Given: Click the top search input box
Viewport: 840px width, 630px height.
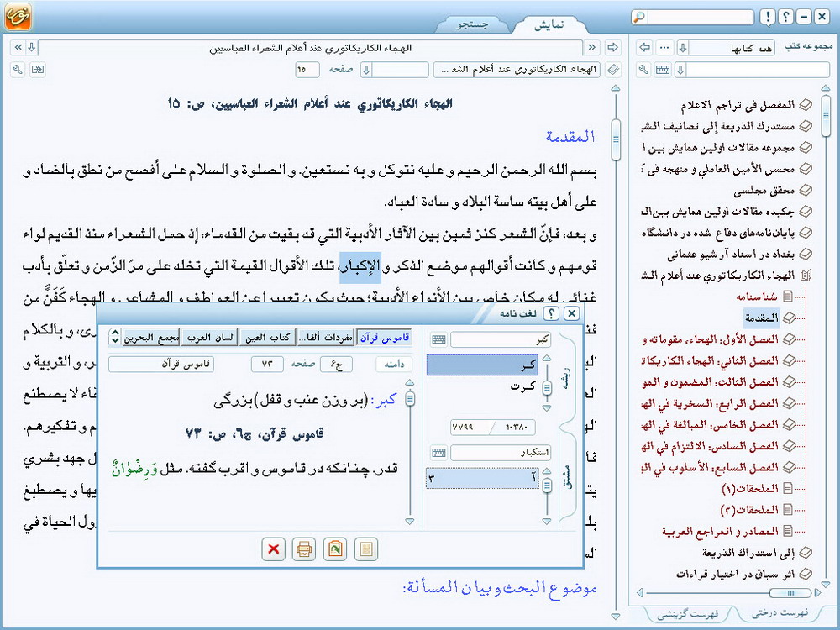Looking at the screenshot, I should pos(700,17).
